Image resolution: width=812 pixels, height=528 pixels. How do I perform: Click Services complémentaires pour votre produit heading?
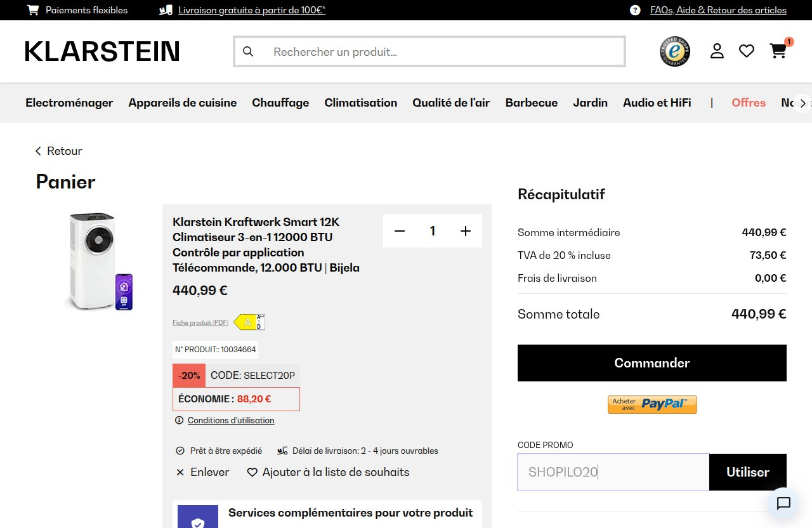(350, 513)
